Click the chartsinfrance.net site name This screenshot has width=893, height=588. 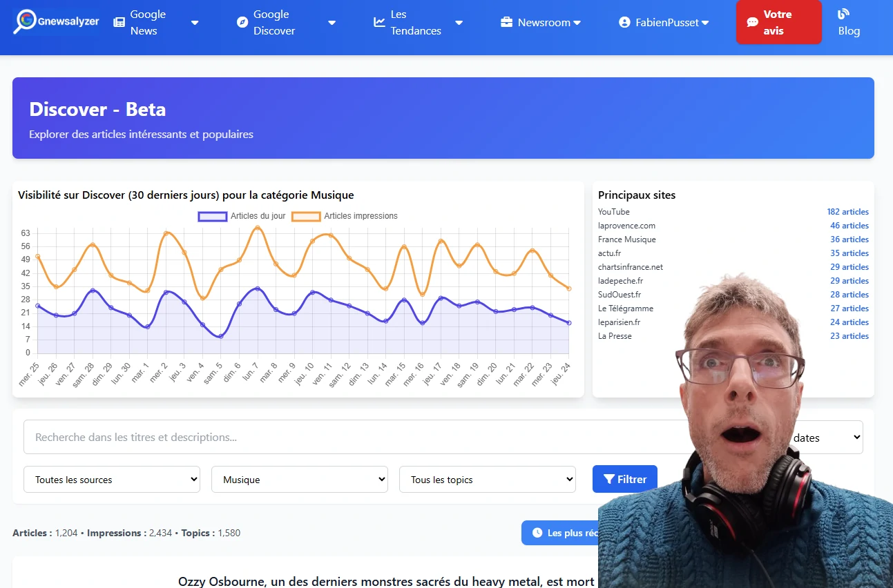tap(631, 267)
